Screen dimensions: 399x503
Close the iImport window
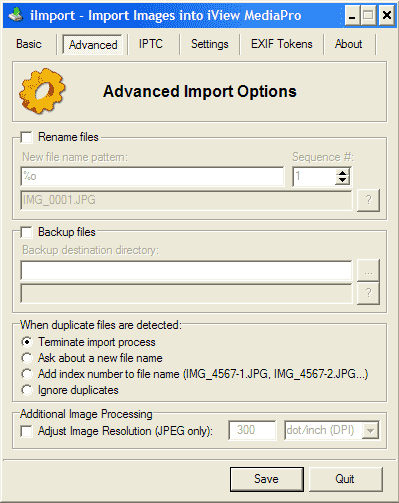(x=387, y=15)
